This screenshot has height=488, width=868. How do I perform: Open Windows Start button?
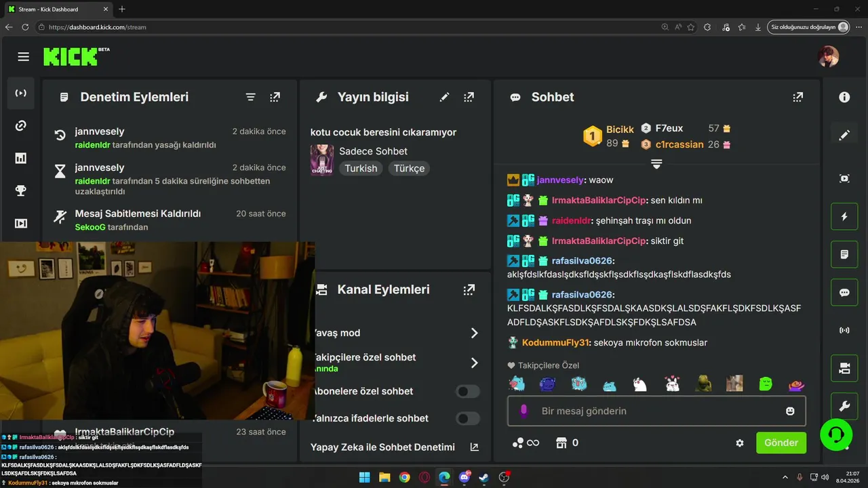[x=364, y=477]
